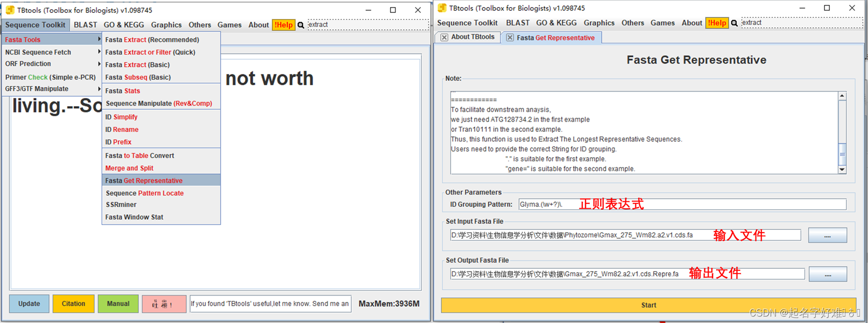The width and height of the screenshot is (868, 323).
Task: Choose Fasta to Table Convert
Action: (161, 156)
